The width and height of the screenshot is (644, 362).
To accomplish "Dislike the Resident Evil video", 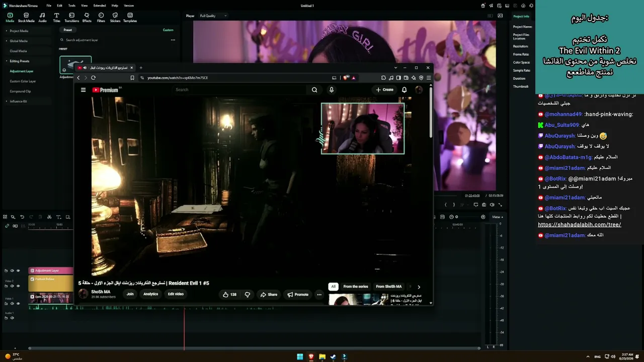I will tap(247, 295).
